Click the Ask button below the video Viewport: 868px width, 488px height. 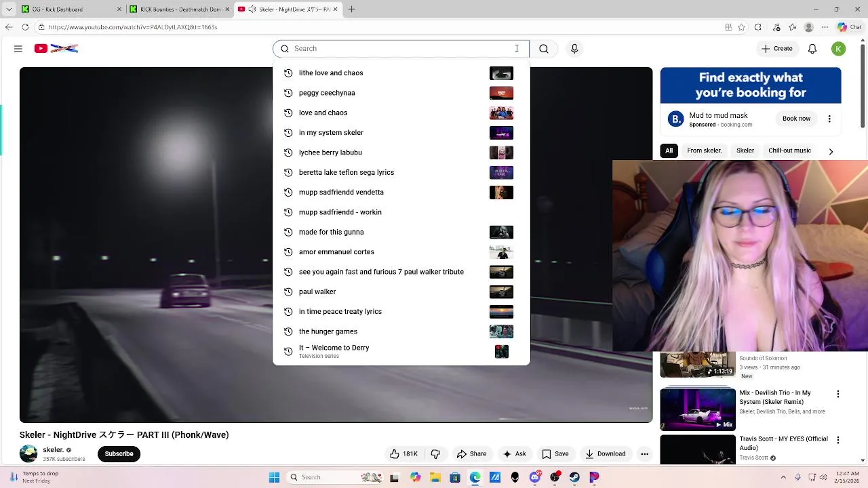[514, 453]
